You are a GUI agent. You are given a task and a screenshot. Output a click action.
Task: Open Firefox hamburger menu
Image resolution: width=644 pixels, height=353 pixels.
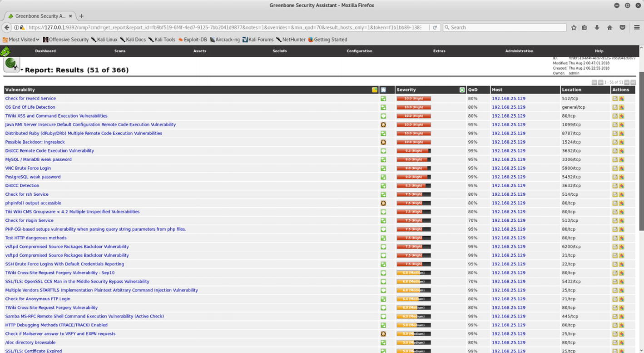tap(637, 28)
